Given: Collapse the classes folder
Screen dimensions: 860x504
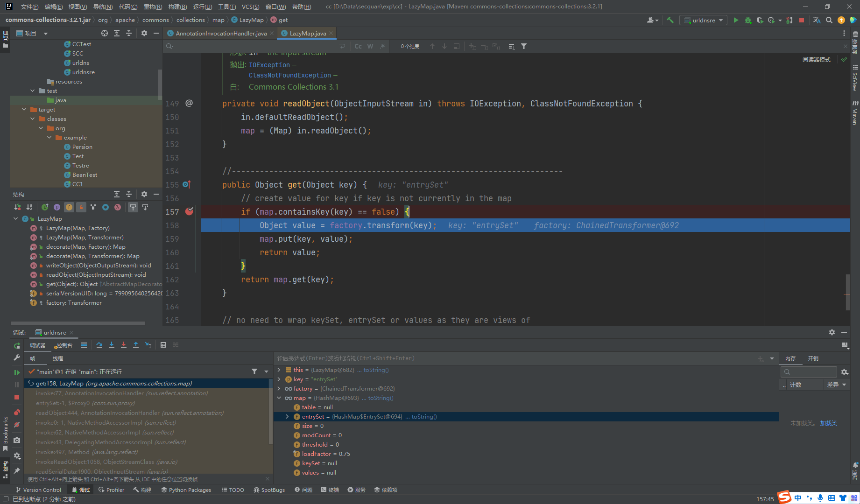Looking at the screenshot, I should pyautogui.click(x=32, y=119).
